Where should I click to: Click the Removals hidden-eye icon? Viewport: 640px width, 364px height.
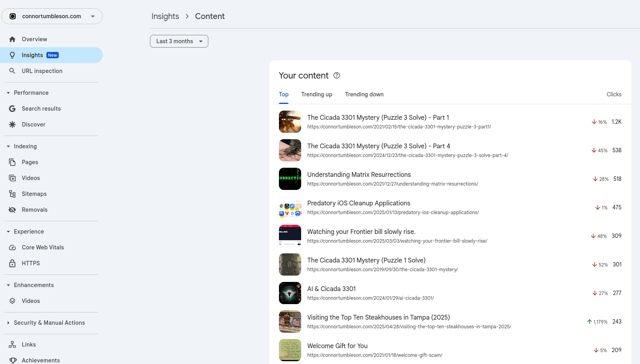point(12,210)
